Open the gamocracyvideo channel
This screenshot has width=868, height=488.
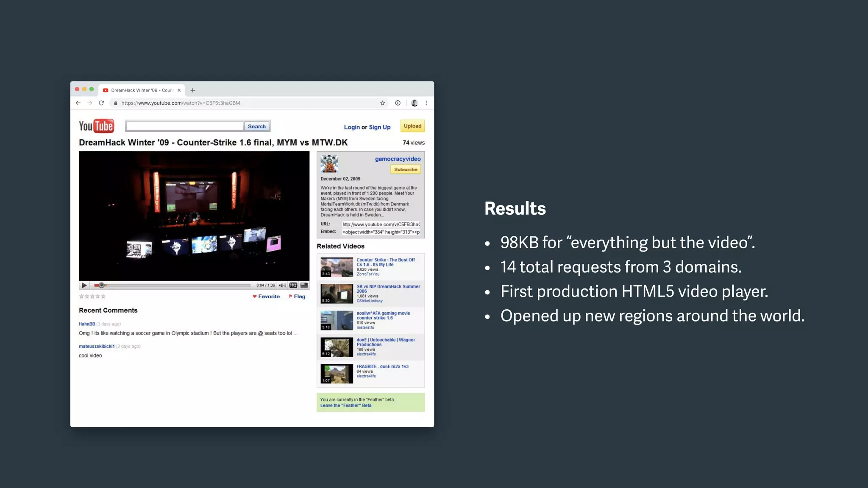[x=398, y=159]
